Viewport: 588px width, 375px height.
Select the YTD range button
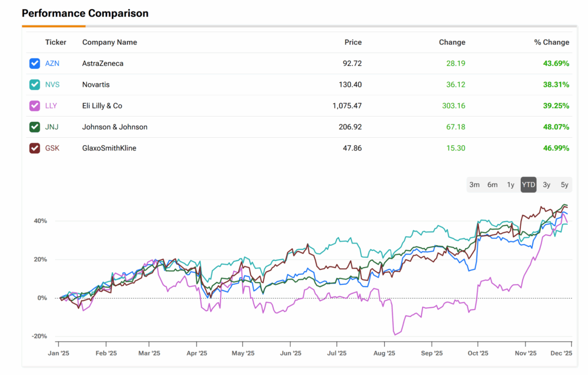click(528, 184)
